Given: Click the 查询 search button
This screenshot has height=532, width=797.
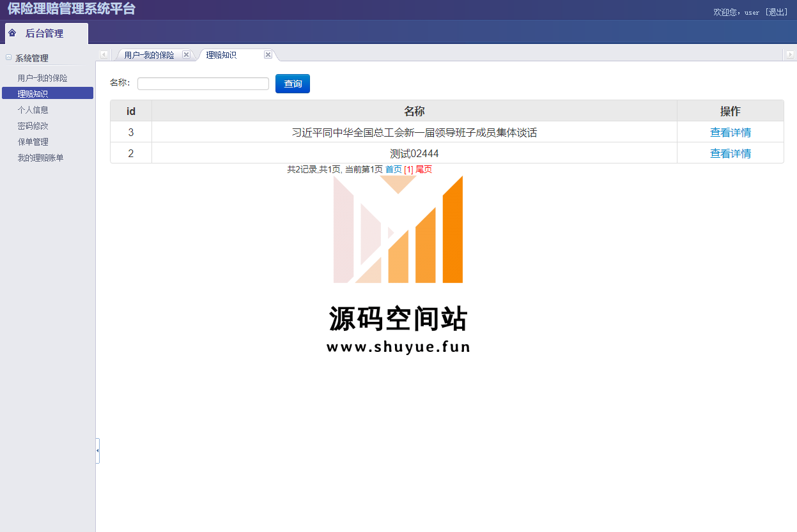Looking at the screenshot, I should click(x=293, y=84).
